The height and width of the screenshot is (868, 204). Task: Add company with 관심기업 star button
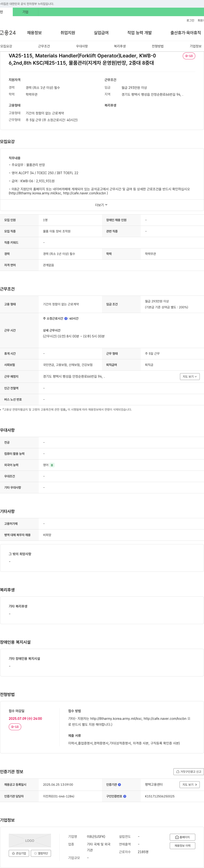click(19, 854)
